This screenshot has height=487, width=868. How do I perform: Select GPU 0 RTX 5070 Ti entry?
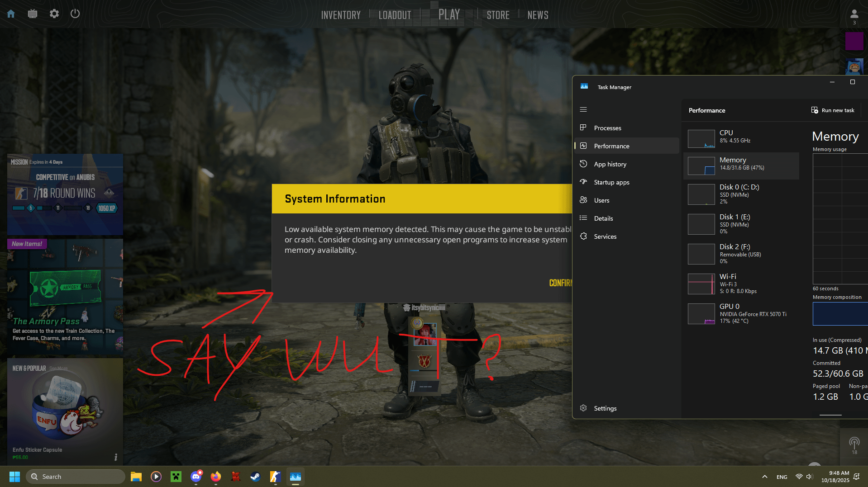pos(741,314)
